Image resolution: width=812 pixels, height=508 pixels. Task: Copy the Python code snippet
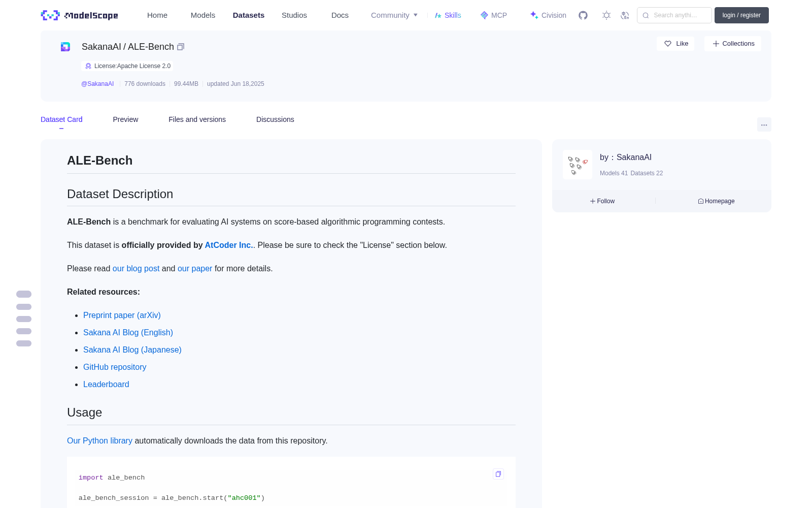click(x=498, y=474)
